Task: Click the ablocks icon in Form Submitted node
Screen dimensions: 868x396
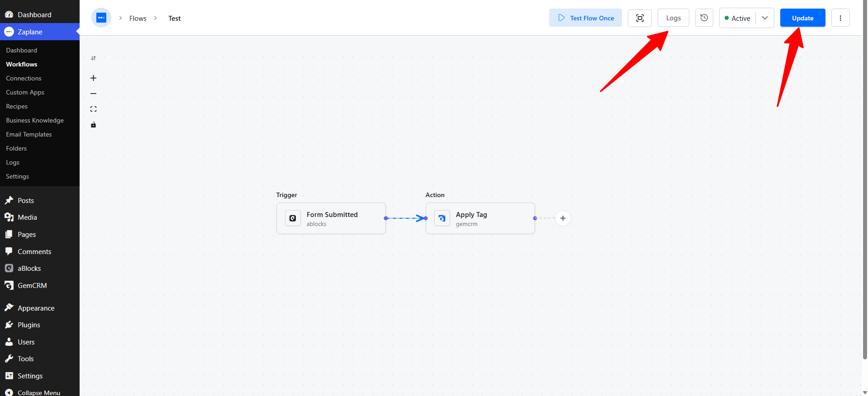Action: (x=293, y=218)
